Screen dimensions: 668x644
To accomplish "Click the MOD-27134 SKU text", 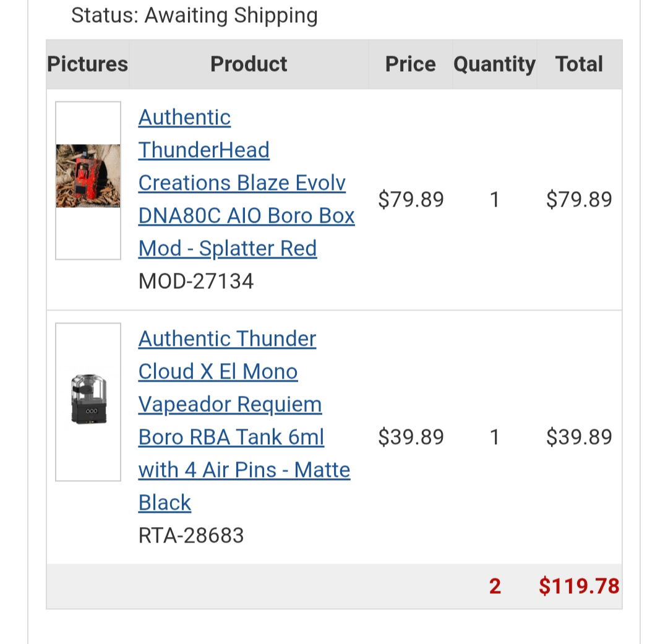I will pyautogui.click(x=196, y=281).
